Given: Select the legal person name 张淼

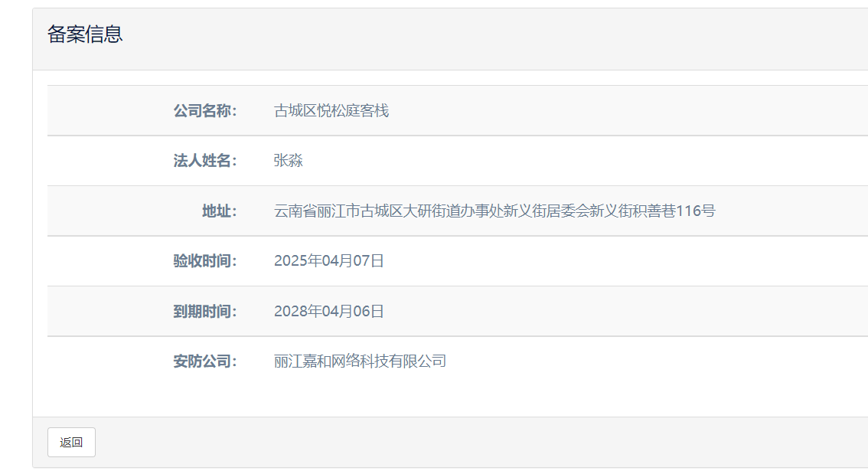Looking at the screenshot, I should [289, 161].
